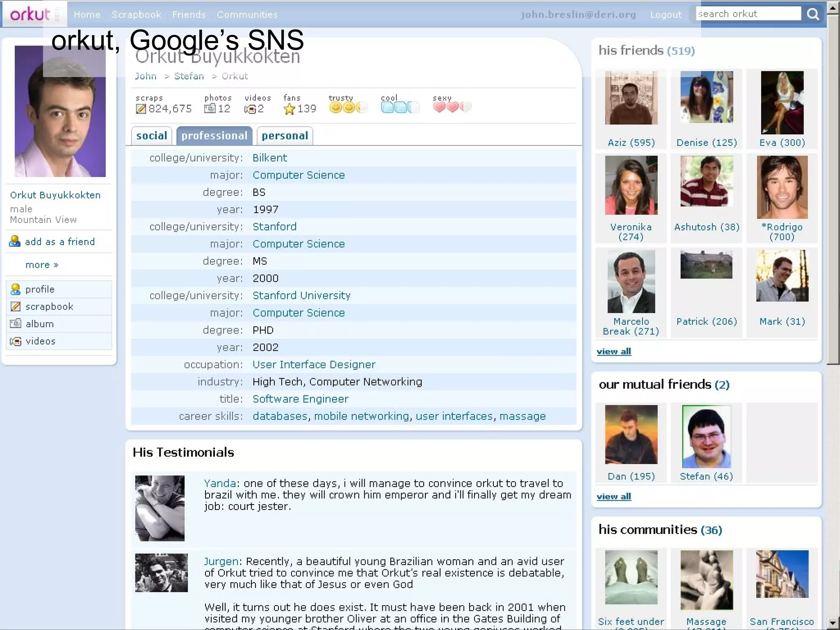Image resolution: width=840 pixels, height=630 pixels.
Task: Click the orkut logo
Action: click(x=30, y=14)
